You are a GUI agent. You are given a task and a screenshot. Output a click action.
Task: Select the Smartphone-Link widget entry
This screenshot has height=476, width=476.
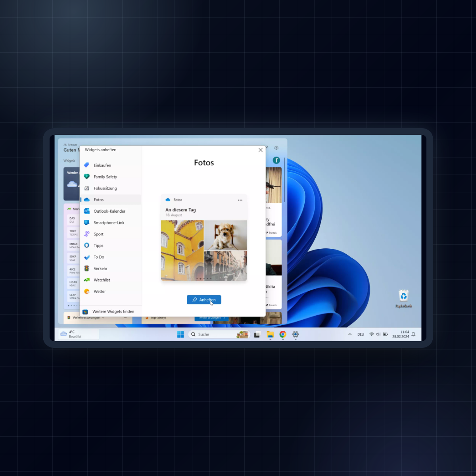tap(111, 223)
